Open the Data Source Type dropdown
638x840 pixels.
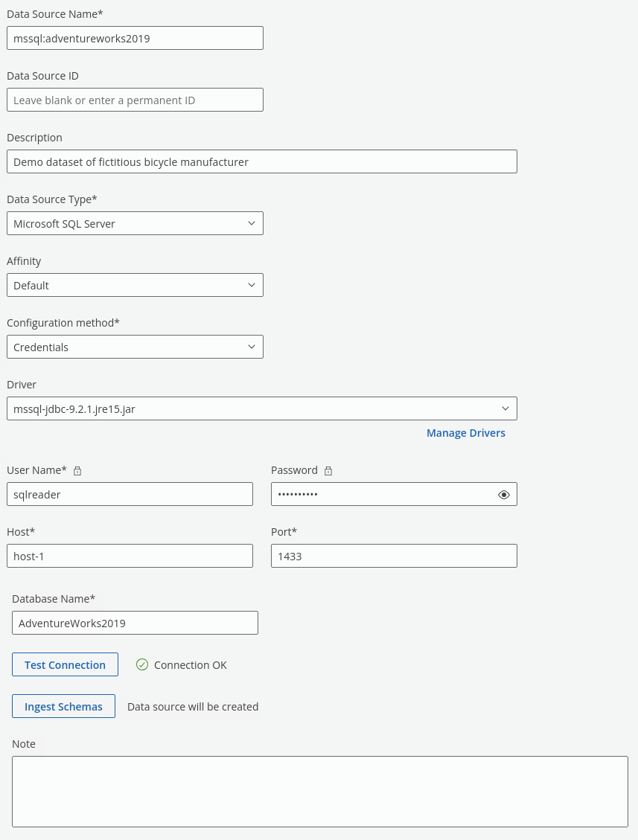click(x=135, y=223)
